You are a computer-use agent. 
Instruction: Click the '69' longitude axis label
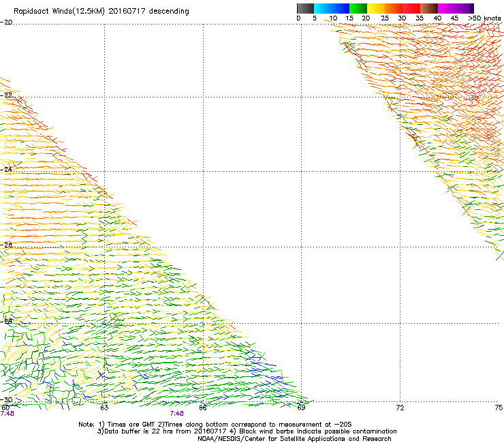point(301,408)
